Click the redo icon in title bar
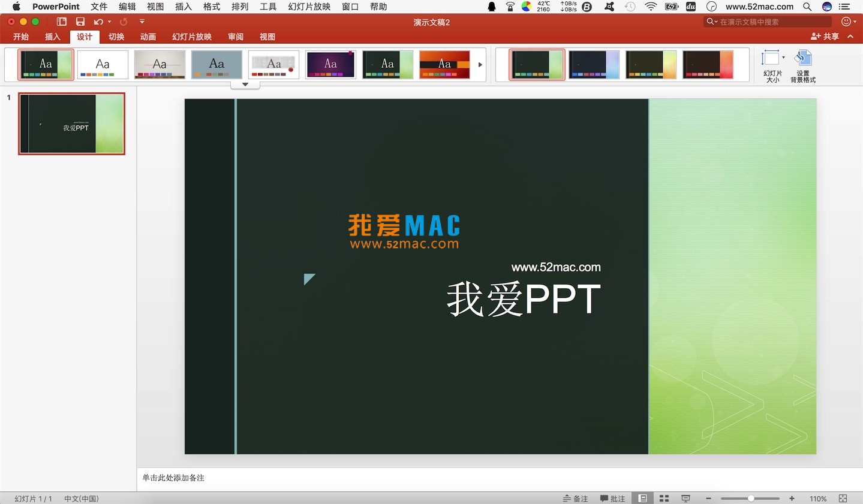 point(124,22)
